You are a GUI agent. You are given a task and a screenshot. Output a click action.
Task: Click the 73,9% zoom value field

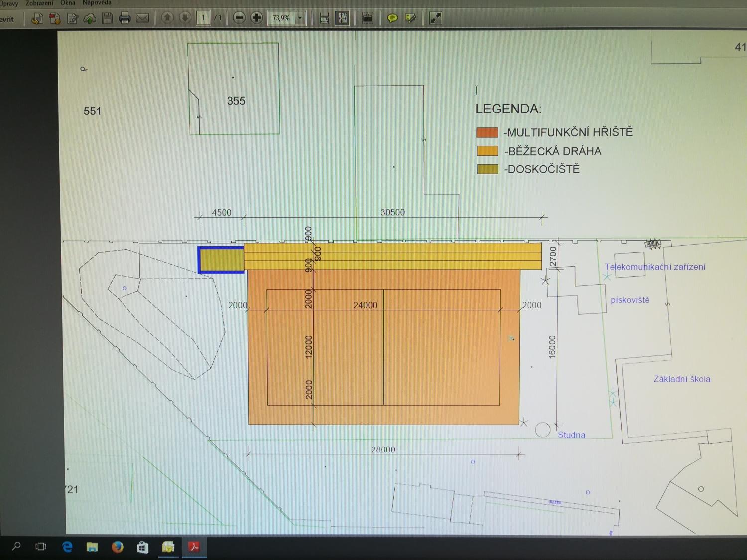[281, 18]
